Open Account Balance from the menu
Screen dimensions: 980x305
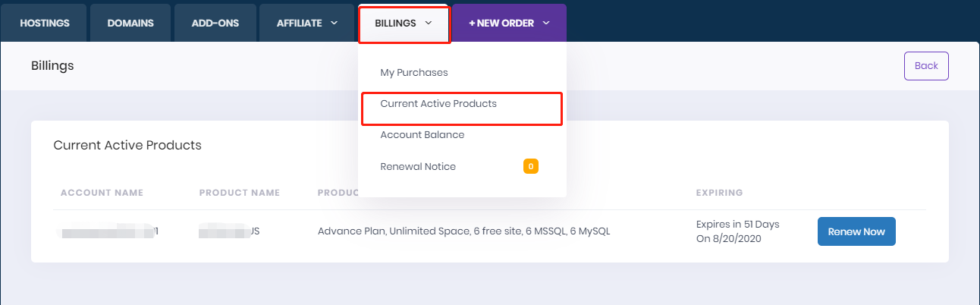[x=422, y=135]
